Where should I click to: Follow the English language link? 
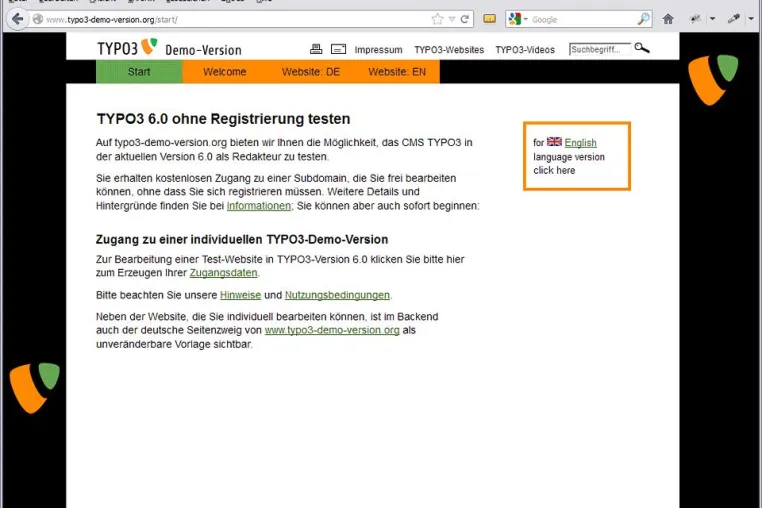click(x=580, y=143)
